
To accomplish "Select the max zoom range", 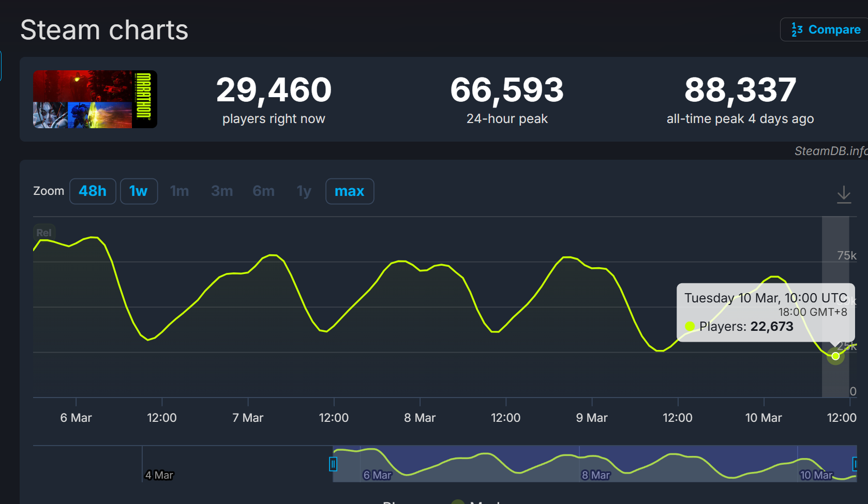I will 350,191.
